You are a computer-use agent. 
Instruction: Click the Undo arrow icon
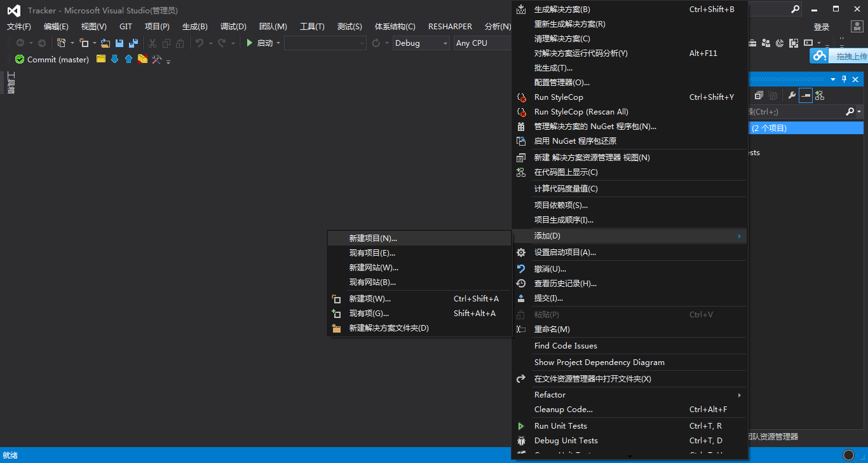click(x=200, y=43)
